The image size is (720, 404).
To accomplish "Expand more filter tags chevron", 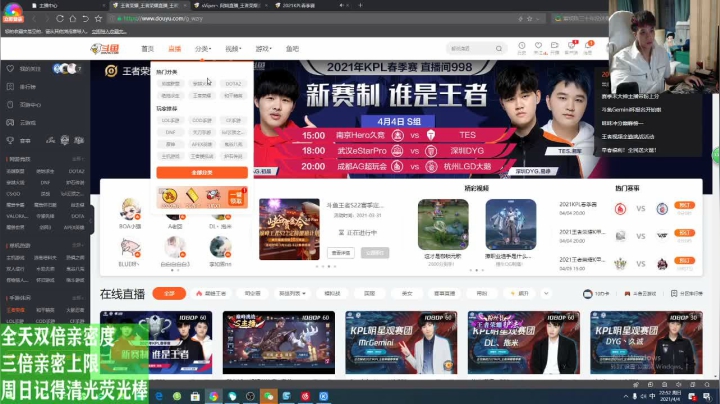I will click(x=546, y=293).
